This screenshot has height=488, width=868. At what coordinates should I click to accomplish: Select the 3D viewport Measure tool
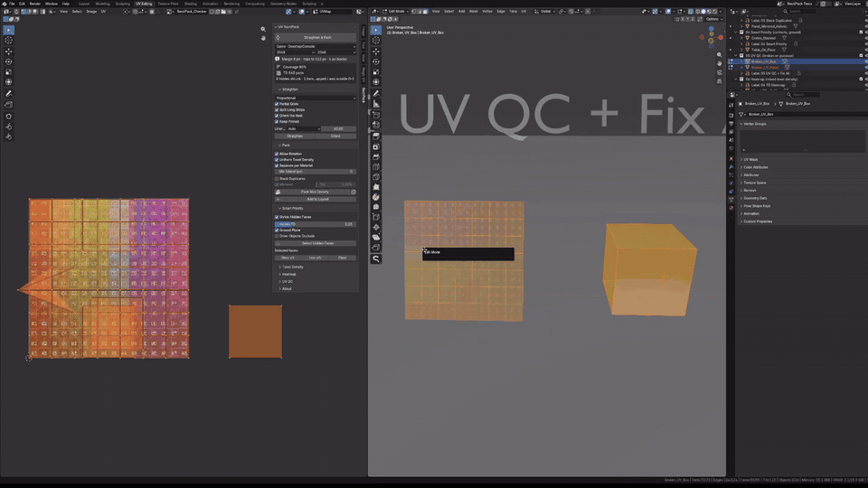(376, 104)
